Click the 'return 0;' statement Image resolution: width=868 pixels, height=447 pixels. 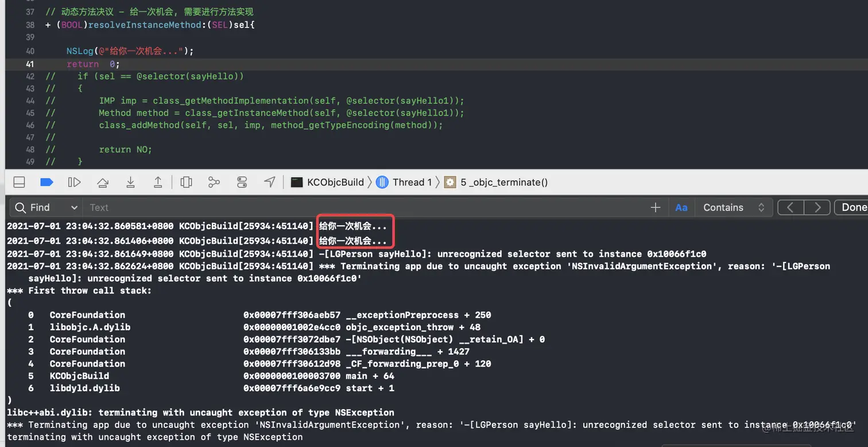pyautogui.click(x=93, y=64)
